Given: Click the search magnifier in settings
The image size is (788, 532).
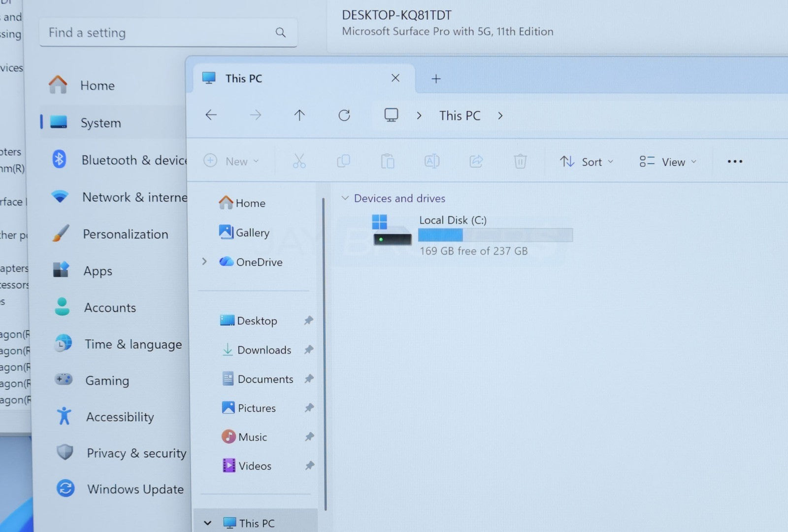Looking at the screenshot, I should [x=280, y=33].
